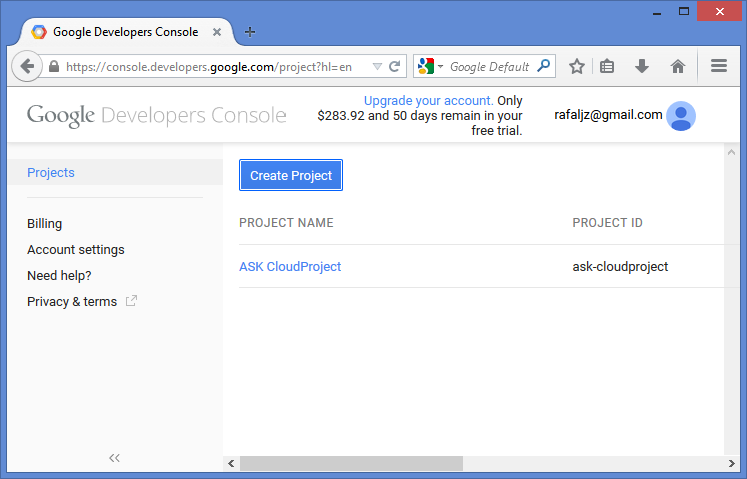Viewport: 747px width, 479px height.
Task: Click the Create Project button
Action: 291,175
